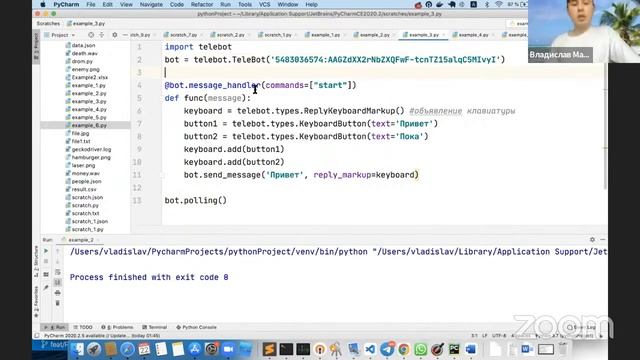Select death.wav in project tree
Image resolution: width=640 pixels, height=360 pixels.
(84, 53)
